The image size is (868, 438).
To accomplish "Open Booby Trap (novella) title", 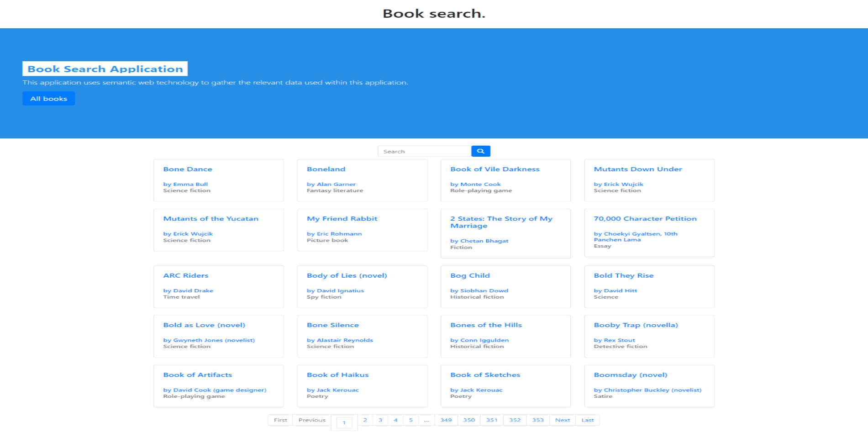I will (x=636, y=325).
